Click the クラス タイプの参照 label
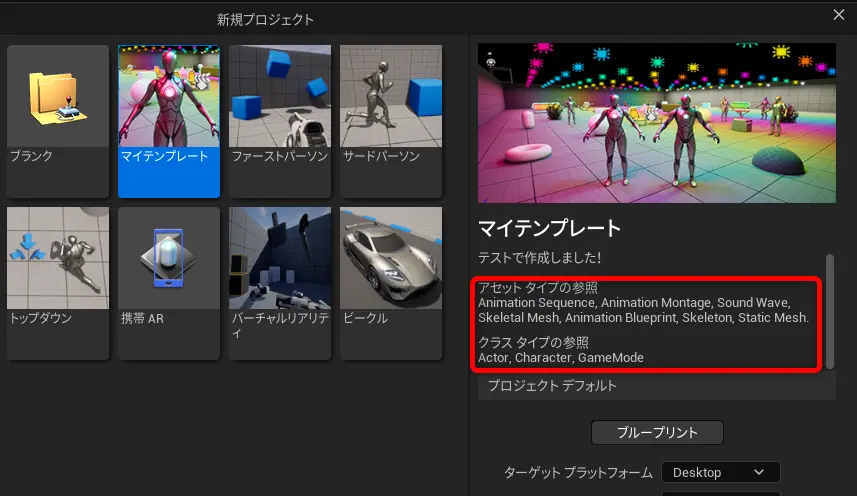Image resolution: width=857 pixels, height=496 pixels. click(533, 343)
